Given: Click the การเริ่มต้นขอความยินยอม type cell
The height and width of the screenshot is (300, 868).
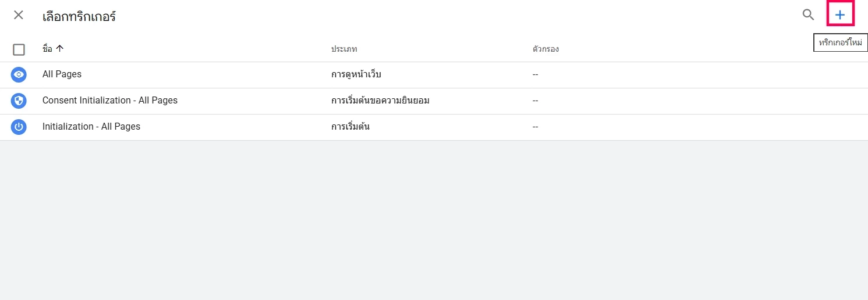Looking at the screenshot, I should (380, 101).
